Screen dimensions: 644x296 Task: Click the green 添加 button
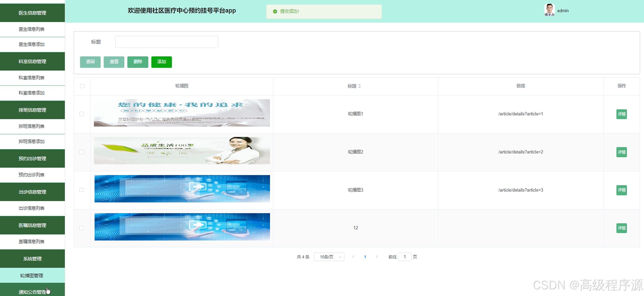point(162,62)
